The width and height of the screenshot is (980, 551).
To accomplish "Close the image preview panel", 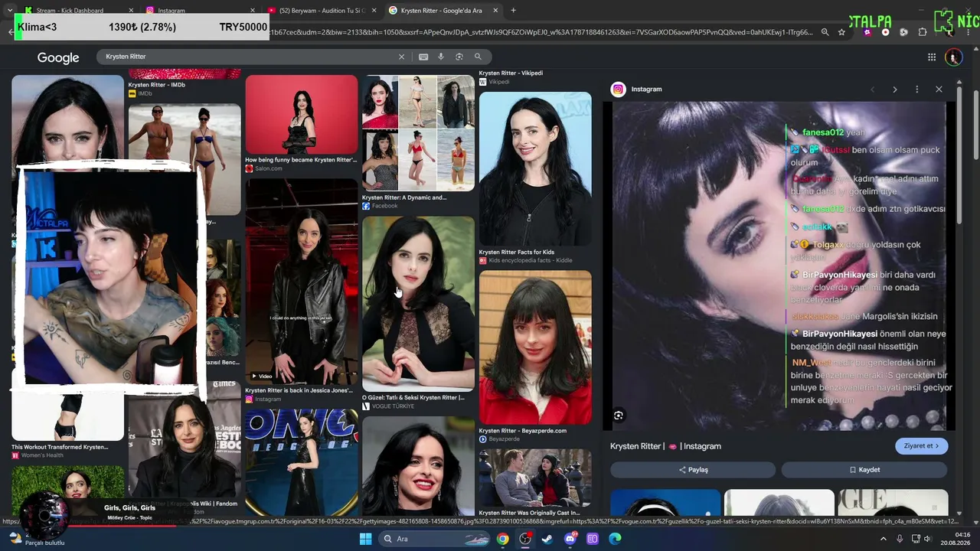I will (x=939, y=90).
